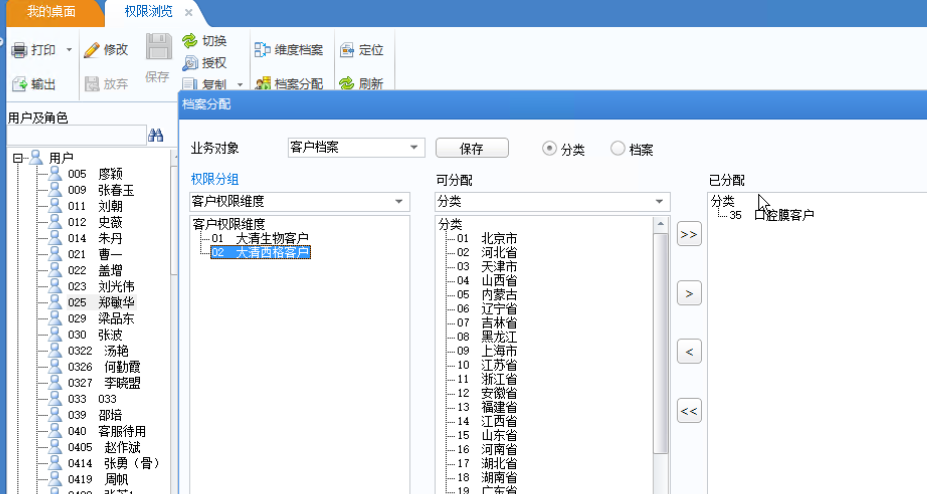
Task: Select user 0327 李晓盟
Action: point(104,383)
